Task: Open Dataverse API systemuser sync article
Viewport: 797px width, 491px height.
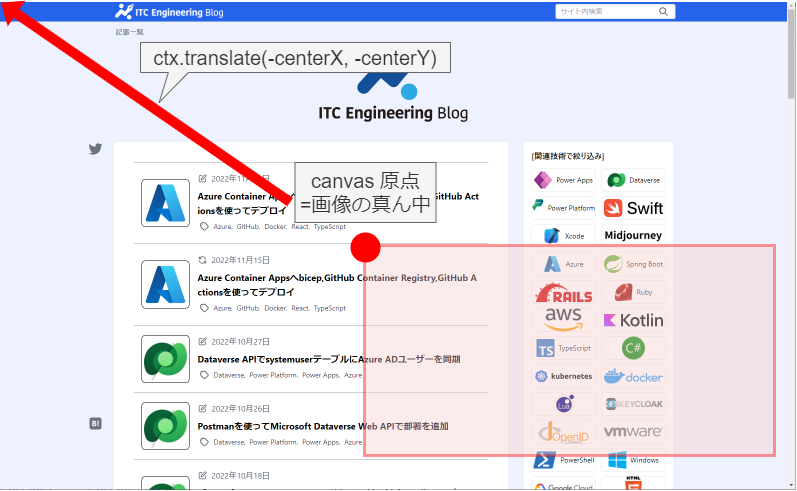Action: click(x=329, y=359)
